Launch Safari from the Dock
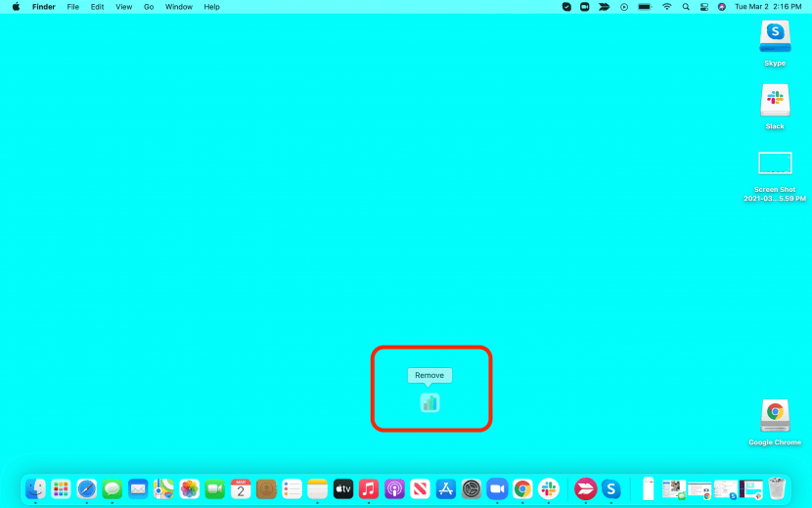Image resolution: width=812 pixels, height=508 pixels. coord(87,488)
